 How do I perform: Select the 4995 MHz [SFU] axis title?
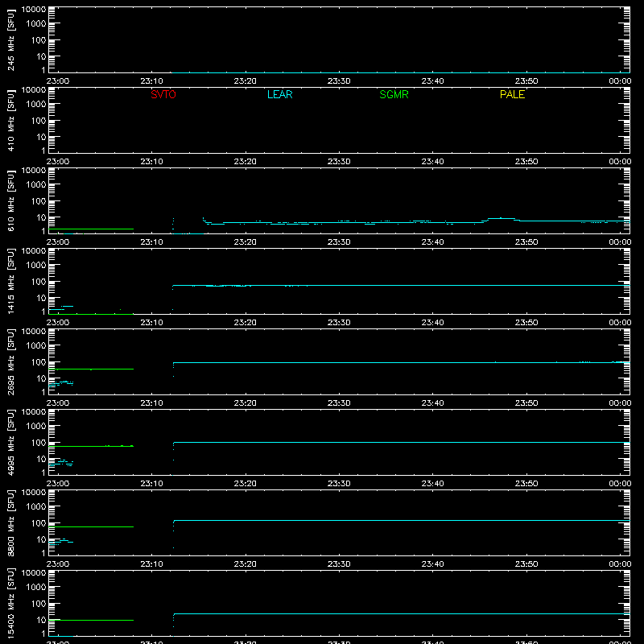[10, 442]
